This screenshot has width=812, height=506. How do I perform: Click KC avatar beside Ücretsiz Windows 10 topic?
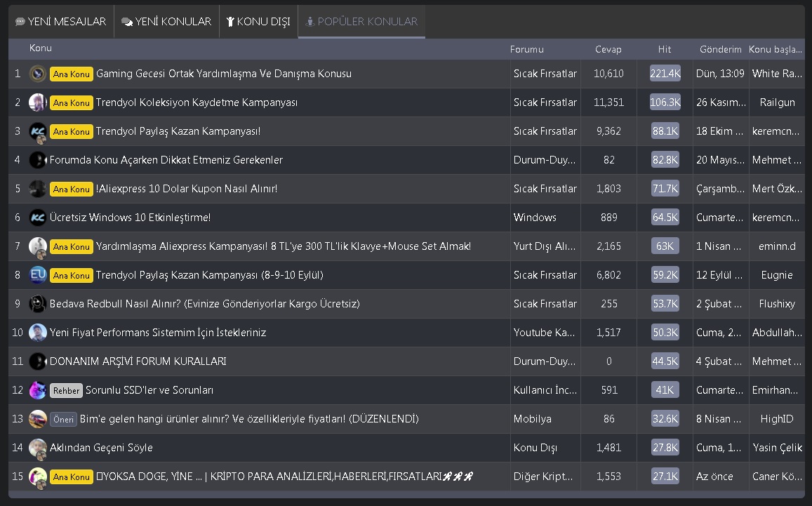38,218
